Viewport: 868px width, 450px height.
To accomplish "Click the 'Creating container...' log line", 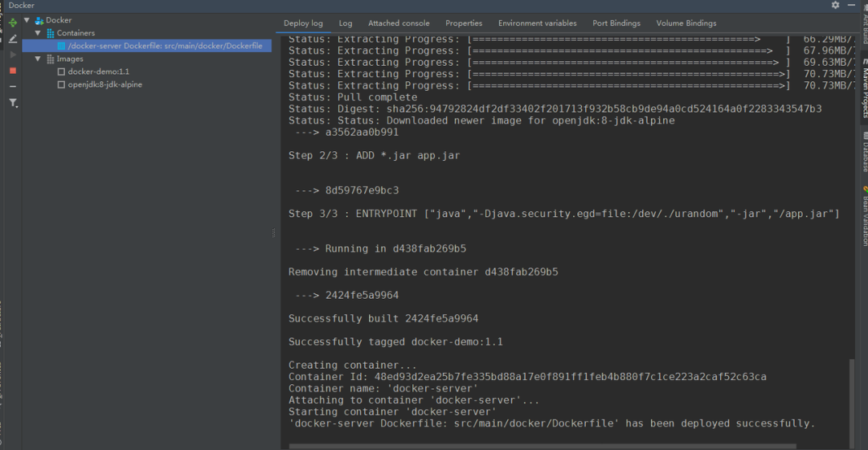I will 353,366.
